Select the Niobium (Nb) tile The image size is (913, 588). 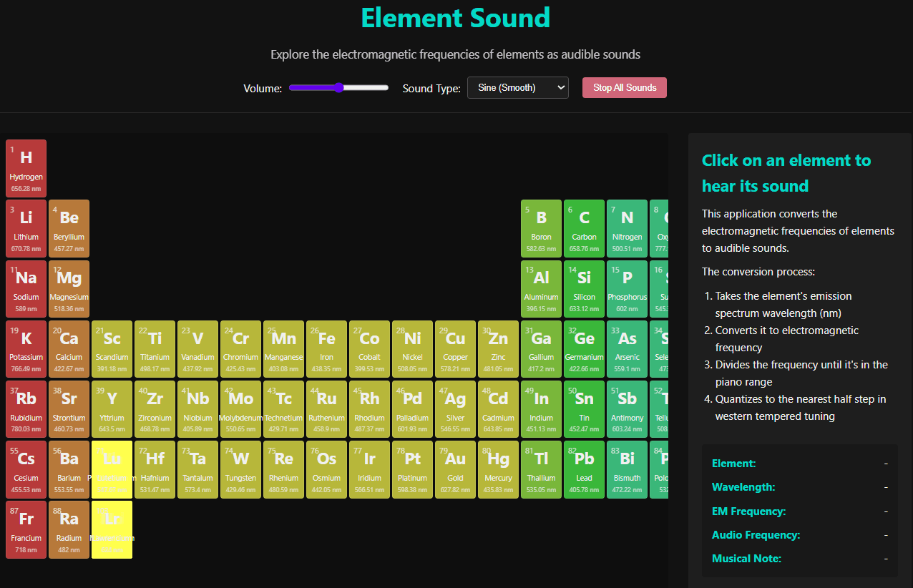tap(197, 409)
